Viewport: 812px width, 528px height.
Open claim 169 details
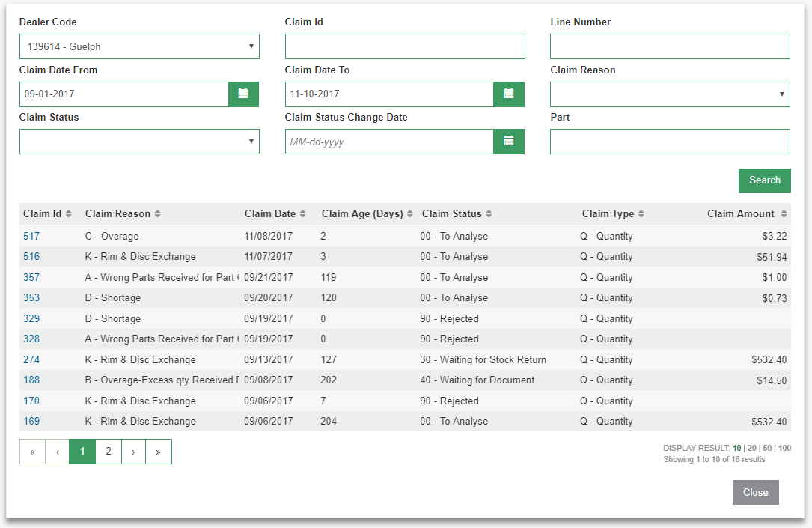pos(31,421)
